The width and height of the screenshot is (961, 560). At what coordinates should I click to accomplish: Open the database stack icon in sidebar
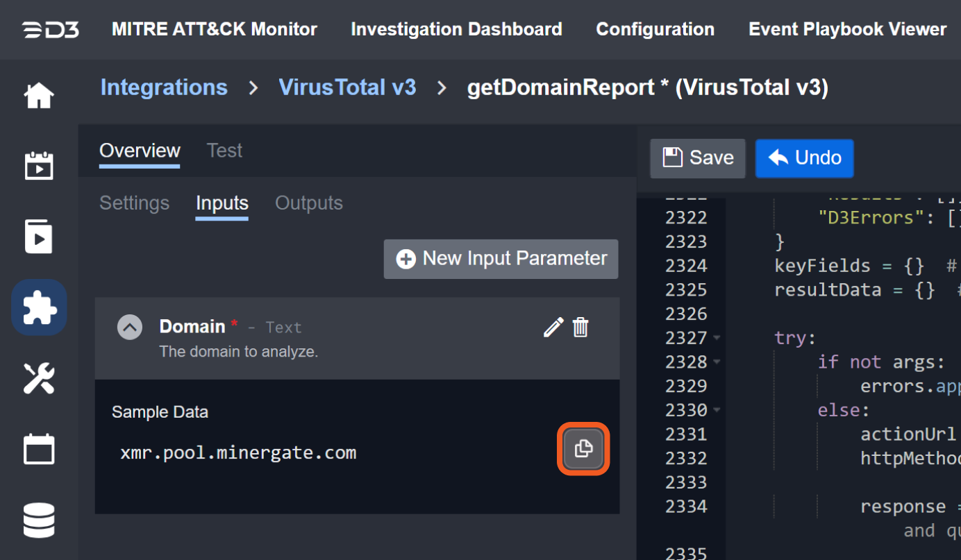tap(39, 520)
